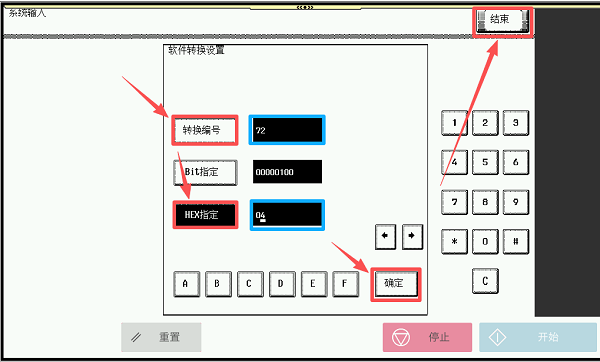Select the 转换编号 button
This screenshot has height=362, width=600.
click(x=205, y=130)
